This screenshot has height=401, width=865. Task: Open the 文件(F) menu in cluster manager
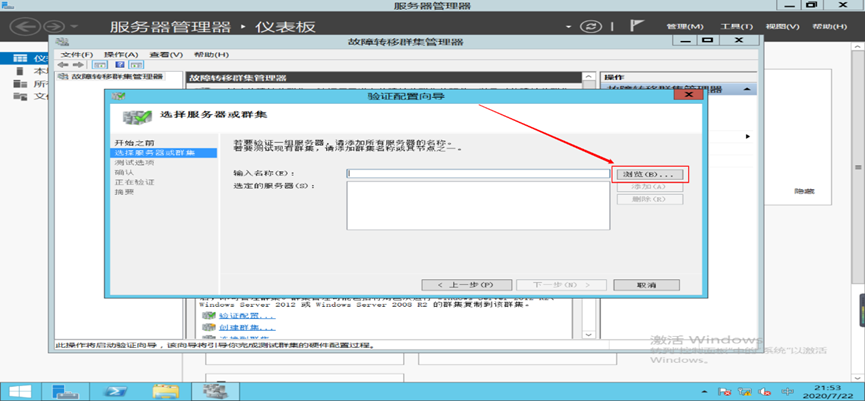[x=77, y=55]
